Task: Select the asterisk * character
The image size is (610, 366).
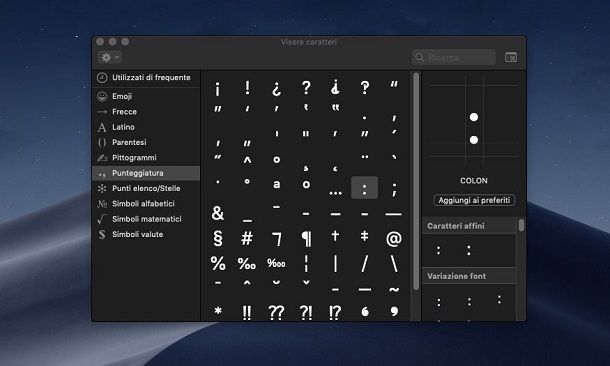Action: click(218, 311)
